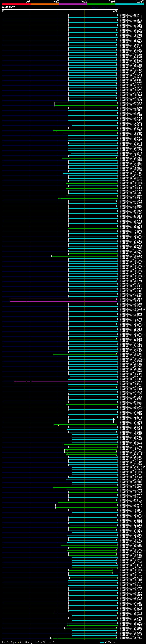
Task: Click hit label UniRef100_A2ED49
Action: click(131, 575)
